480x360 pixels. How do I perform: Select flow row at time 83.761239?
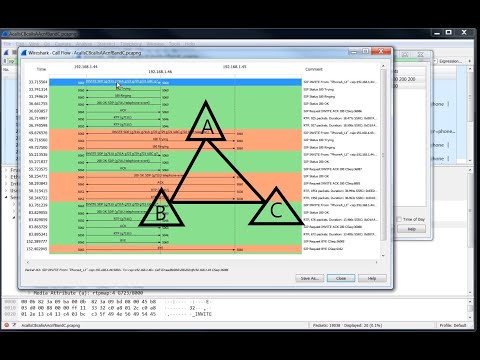(175, 205)
